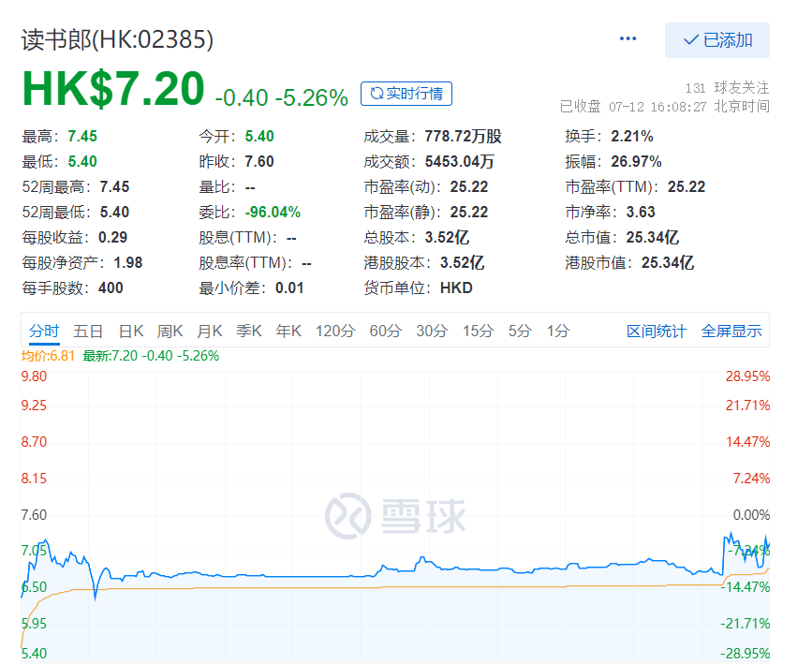Open the three-dot more options menu
Screen dimensions: 812x664
pos(627,39)
